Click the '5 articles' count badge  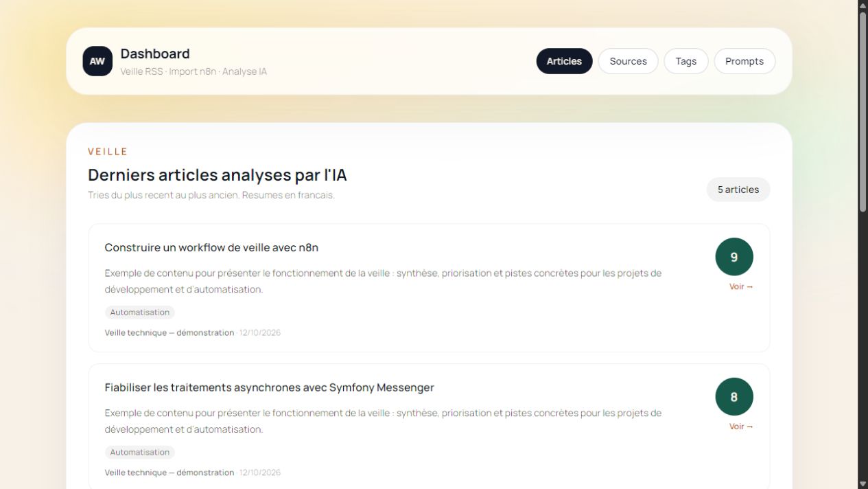click(738, 190)
